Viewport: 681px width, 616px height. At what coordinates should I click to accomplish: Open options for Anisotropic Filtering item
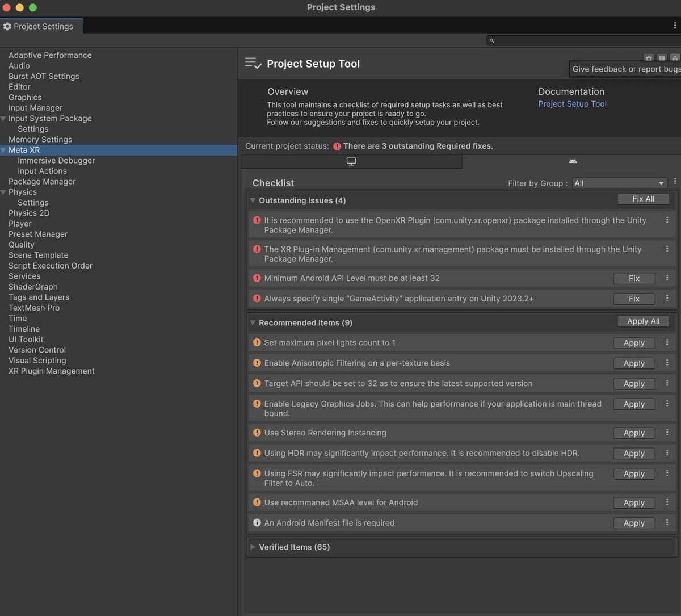tap(667, 363)
